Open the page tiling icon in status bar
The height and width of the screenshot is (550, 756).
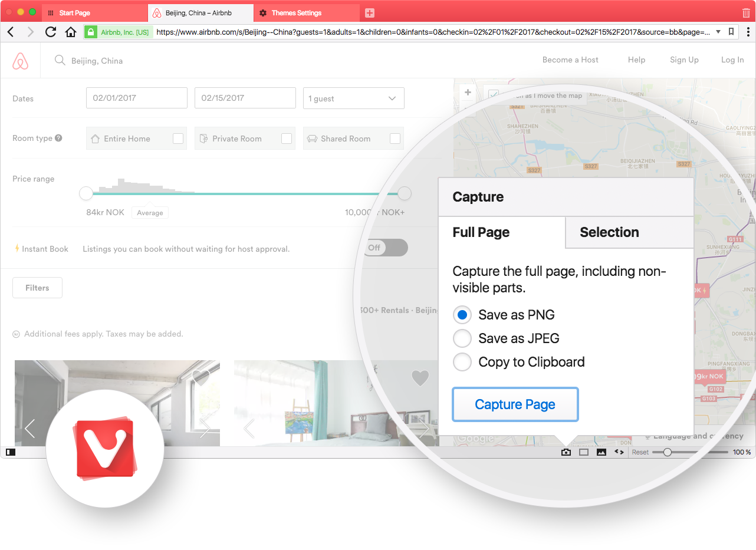tap(583, 452)
